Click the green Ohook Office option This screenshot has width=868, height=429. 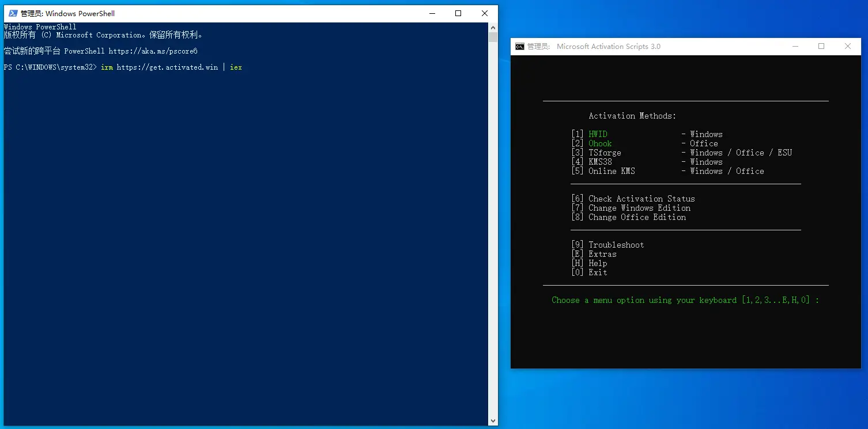600,143
